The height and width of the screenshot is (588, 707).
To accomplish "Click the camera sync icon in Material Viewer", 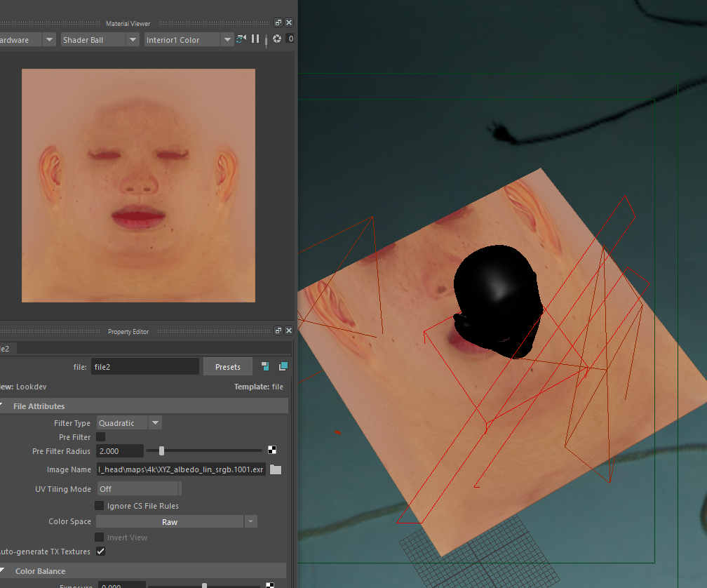I will [241, 39].
